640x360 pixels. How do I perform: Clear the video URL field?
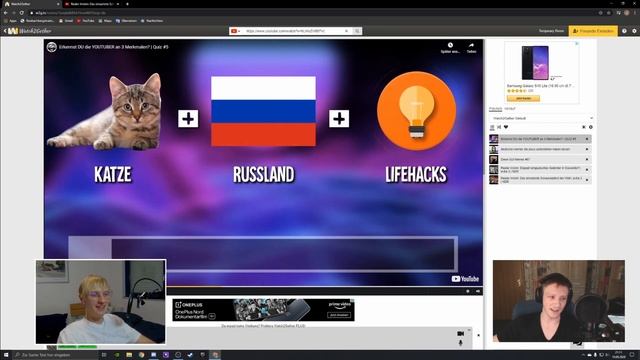click(x=347, y=31)
